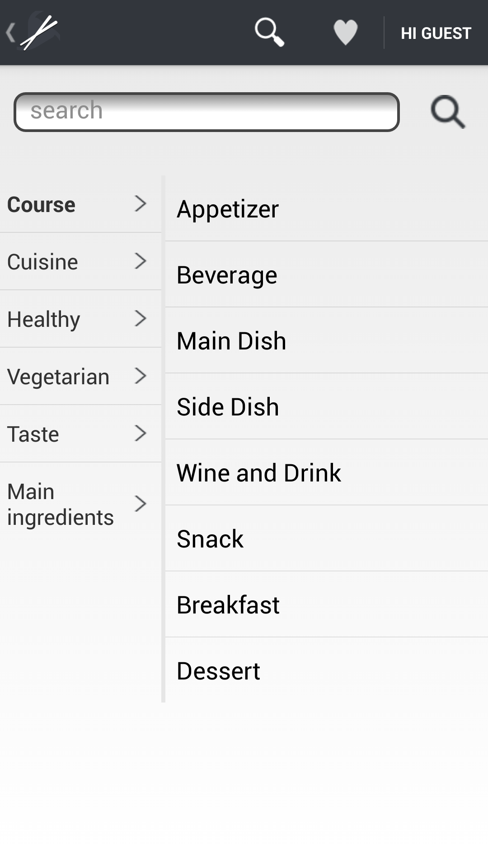This screenshot has height=868, width=488.
Task: Expand Cuisine category chevron
Action: [x=141, y=261]
